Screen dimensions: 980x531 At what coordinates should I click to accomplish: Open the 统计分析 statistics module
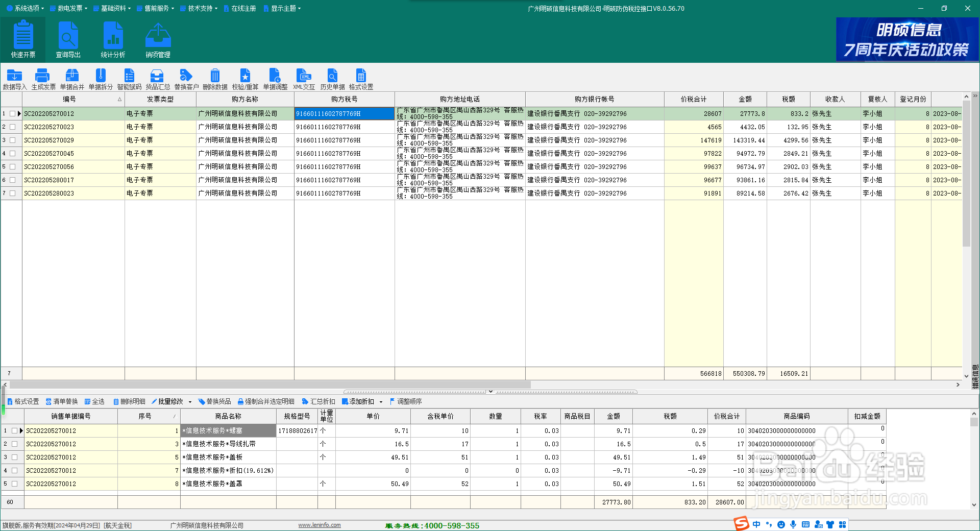coord(113,39)
